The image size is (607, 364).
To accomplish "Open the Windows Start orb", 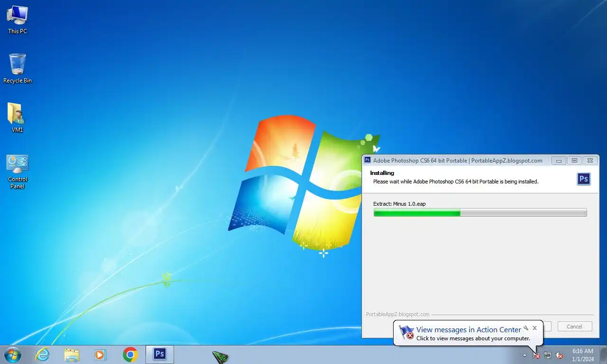I will click(12, 355).
